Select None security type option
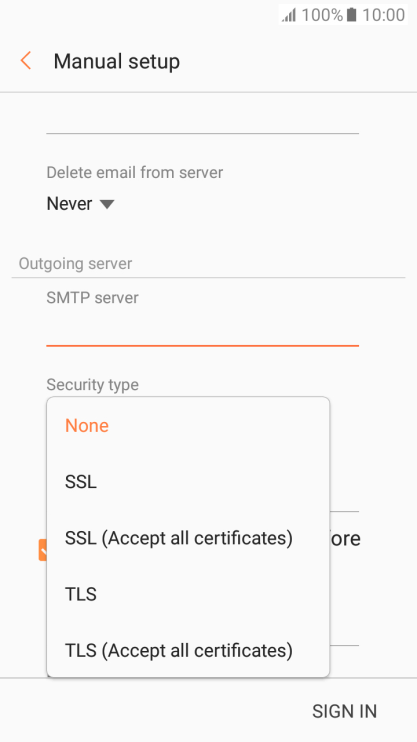Viewport: 417px width, 742px height. tap(188, 425)
